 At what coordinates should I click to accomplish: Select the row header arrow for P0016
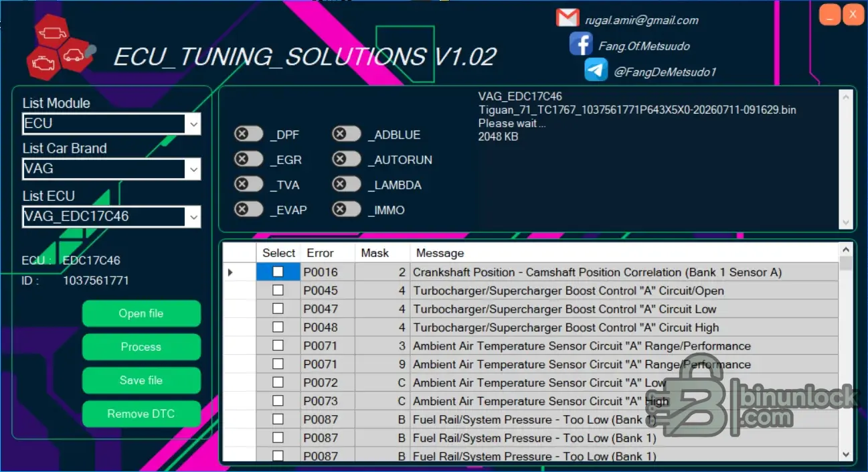(x=240, y=272)
